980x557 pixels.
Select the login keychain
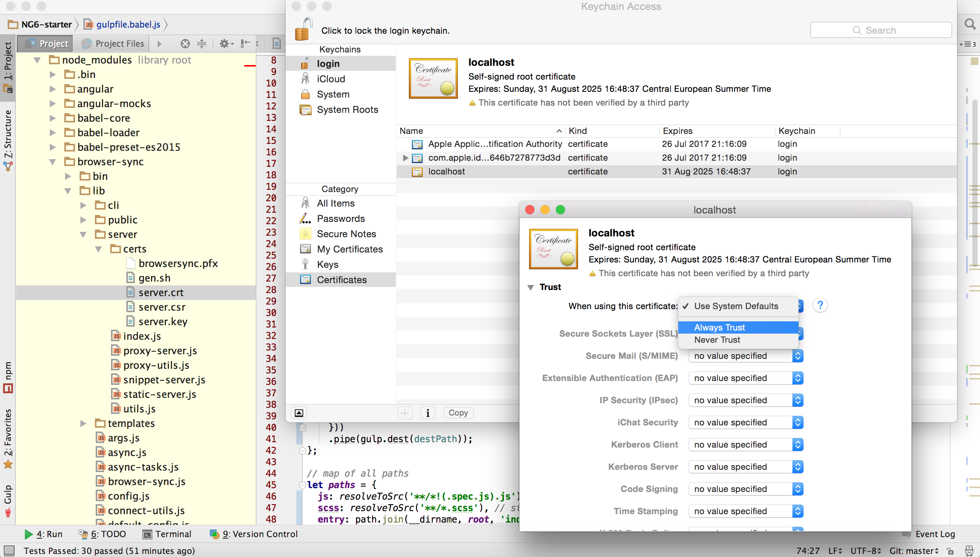tap(341, 64)
